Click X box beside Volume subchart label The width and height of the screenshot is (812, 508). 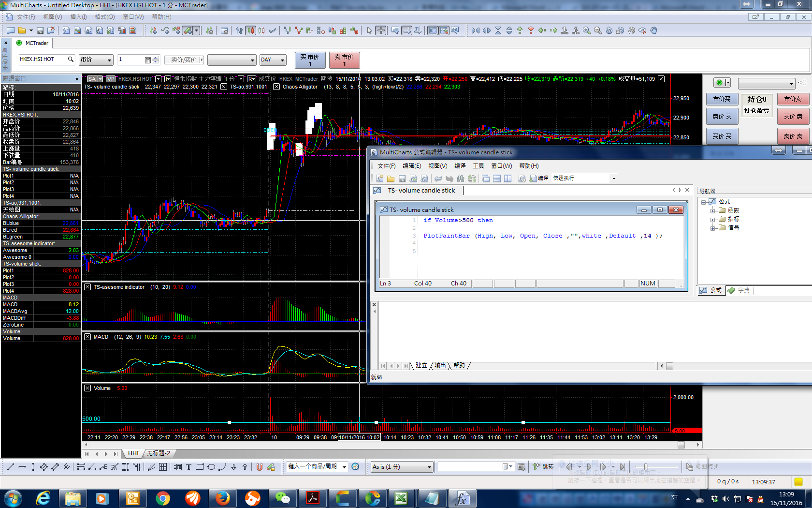[x=87, y=388]
